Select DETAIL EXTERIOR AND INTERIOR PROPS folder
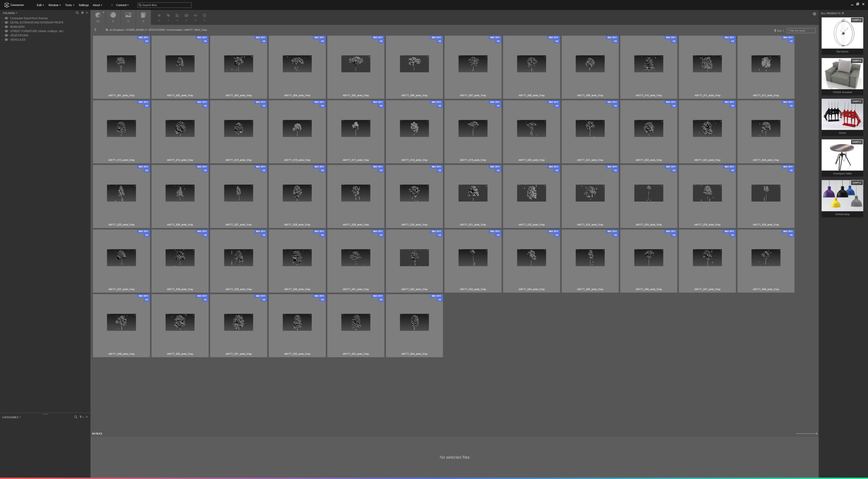The image size is (868, 479). point(36,23)
